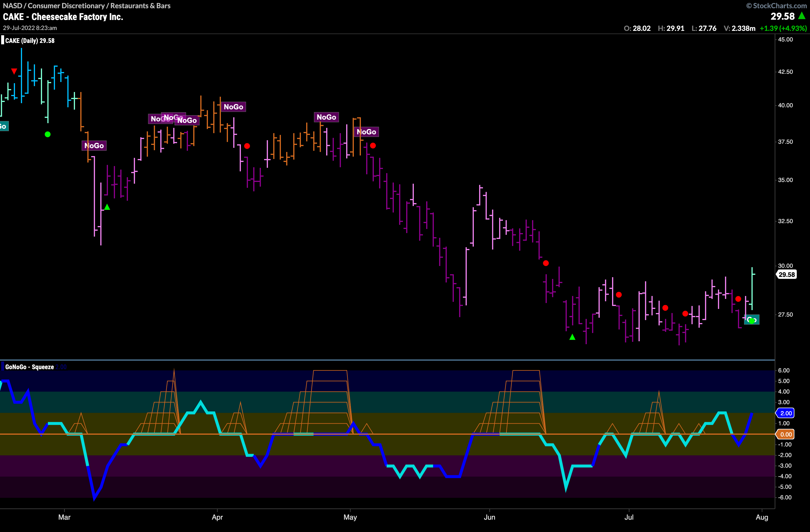Click the 40.00 price axis label
Image resolution: width=810 pixels, height=532 pixels.
[786, 105]
